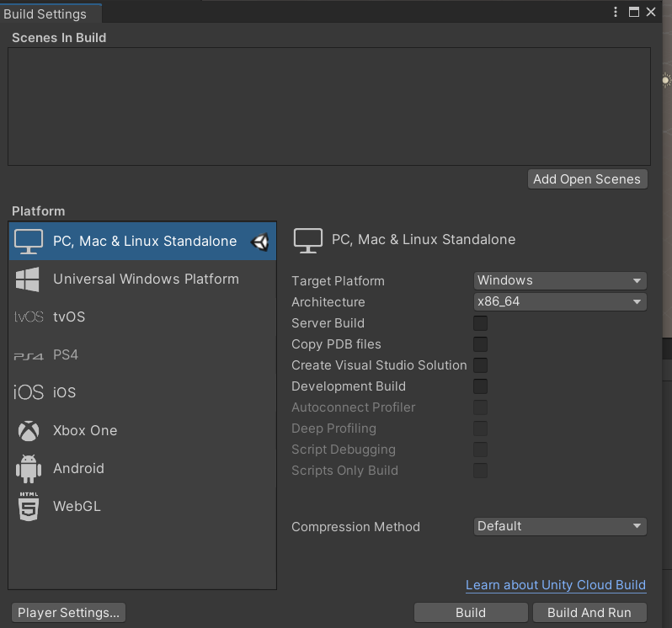Screen dimensions: 672x628
Task: Click the tvOS platform icon
Action: [x=29, y=317]
